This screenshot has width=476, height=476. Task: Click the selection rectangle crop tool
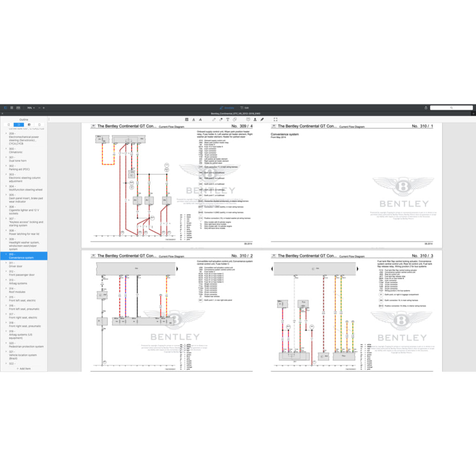pyautogui.click(x=275, y=119)
